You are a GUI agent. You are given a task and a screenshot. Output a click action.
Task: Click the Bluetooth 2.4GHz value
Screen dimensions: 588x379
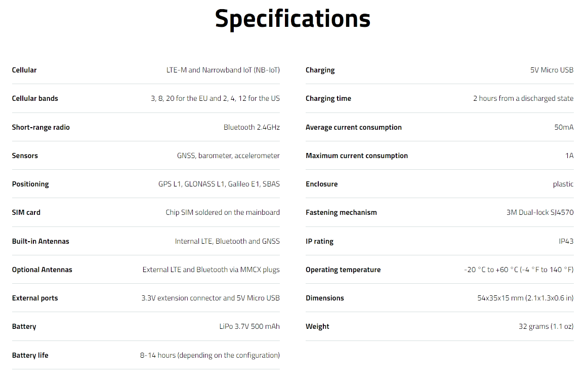251,127
